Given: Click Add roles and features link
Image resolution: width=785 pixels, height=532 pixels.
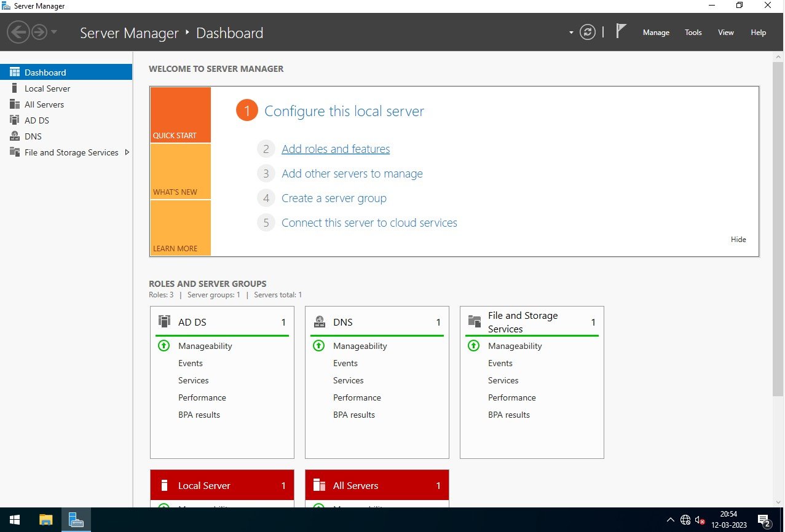Looking at the screenshot, I should point(336,149).
